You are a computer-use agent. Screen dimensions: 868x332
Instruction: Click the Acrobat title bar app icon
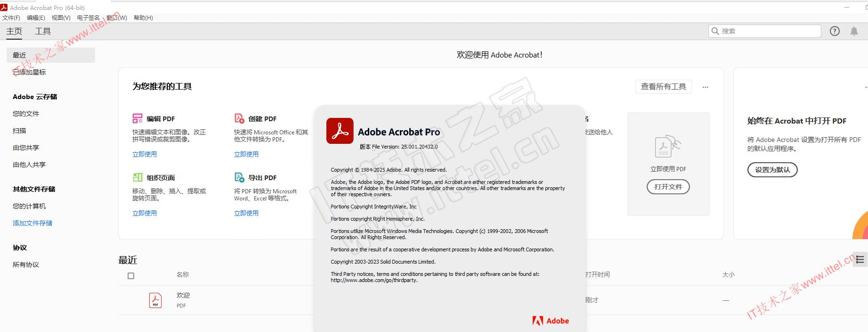click(x=4, y=8)
